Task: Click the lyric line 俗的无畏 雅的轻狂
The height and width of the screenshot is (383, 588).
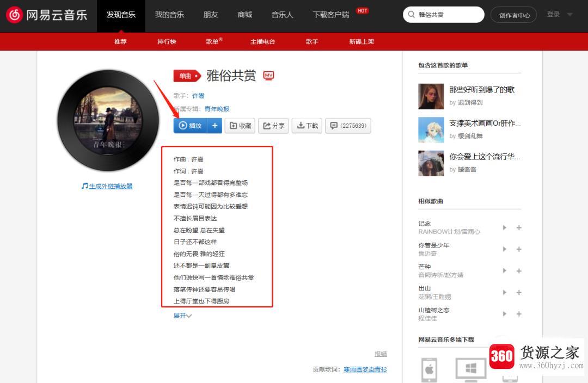Action: pyautogui.click(x=199, y=254)
